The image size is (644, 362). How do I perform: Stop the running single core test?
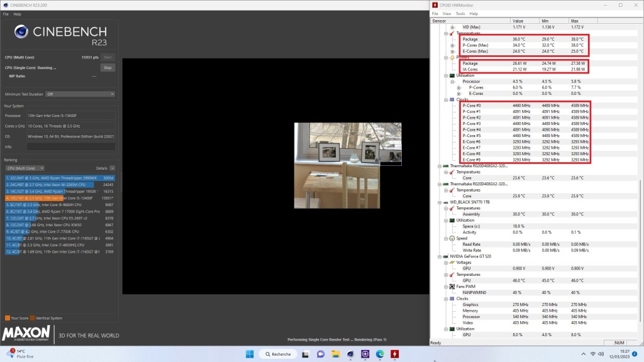point(108,67)
